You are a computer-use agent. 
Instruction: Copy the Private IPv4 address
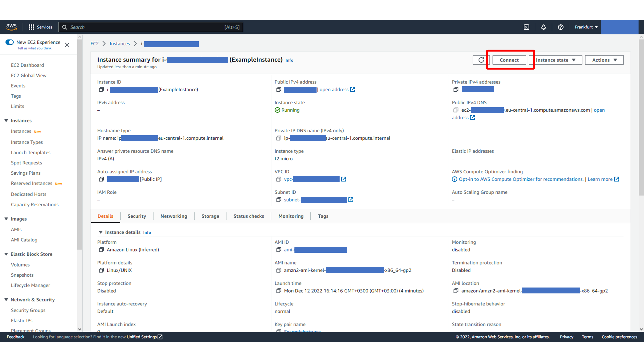point(456,89)
